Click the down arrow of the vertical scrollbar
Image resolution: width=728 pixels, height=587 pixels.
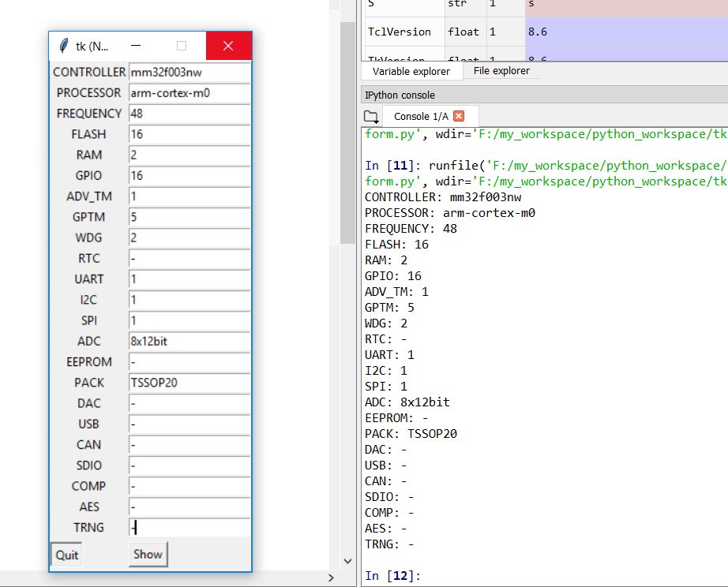pyautogui.click(x=348, y=561)
